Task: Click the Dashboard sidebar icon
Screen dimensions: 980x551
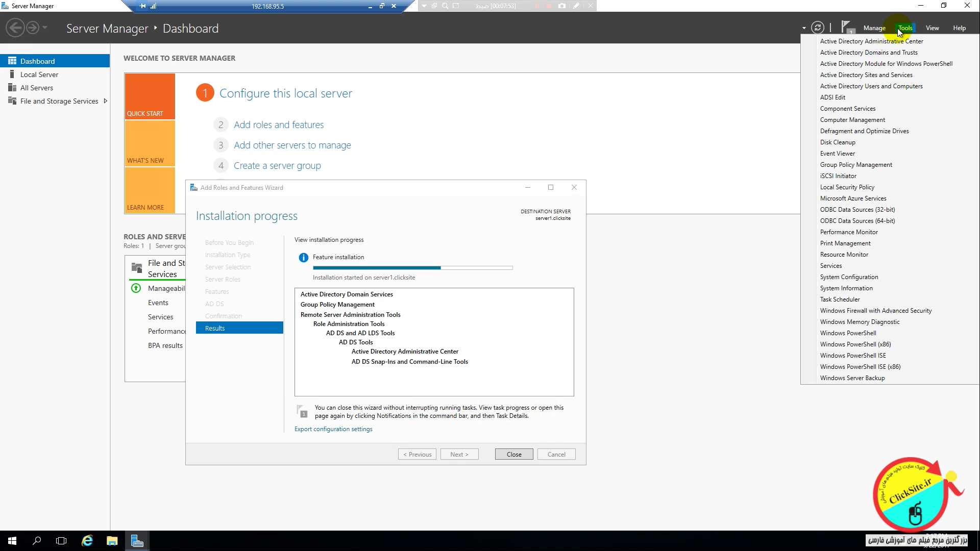Action: point(12,61)
